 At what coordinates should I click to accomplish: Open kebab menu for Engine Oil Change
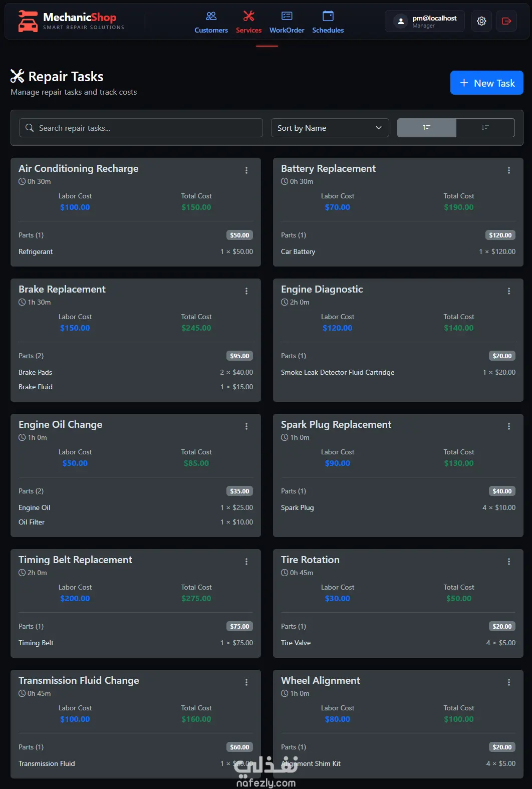[246, 426]
